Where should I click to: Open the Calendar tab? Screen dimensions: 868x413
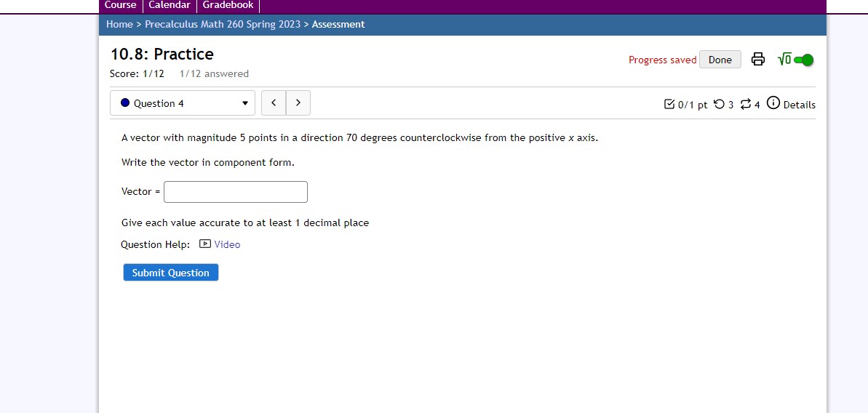point(170,6)
